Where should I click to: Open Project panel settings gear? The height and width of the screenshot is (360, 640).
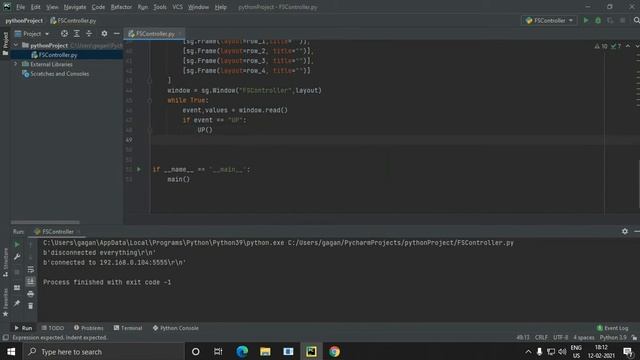(104, 33)
